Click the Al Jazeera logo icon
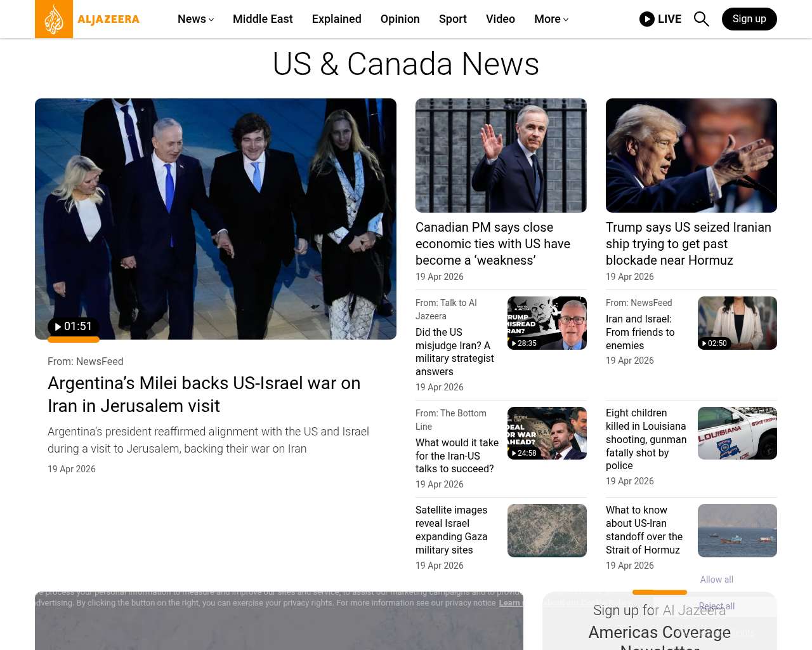Image resolution: width=812 pixels, height=650 pixels. [x=54, y=19]
